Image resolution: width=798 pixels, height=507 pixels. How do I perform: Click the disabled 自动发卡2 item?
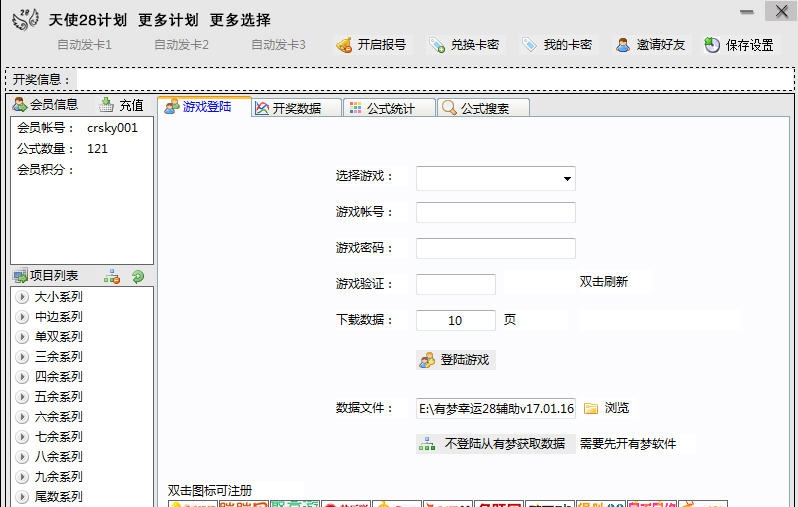pos(182,45)
